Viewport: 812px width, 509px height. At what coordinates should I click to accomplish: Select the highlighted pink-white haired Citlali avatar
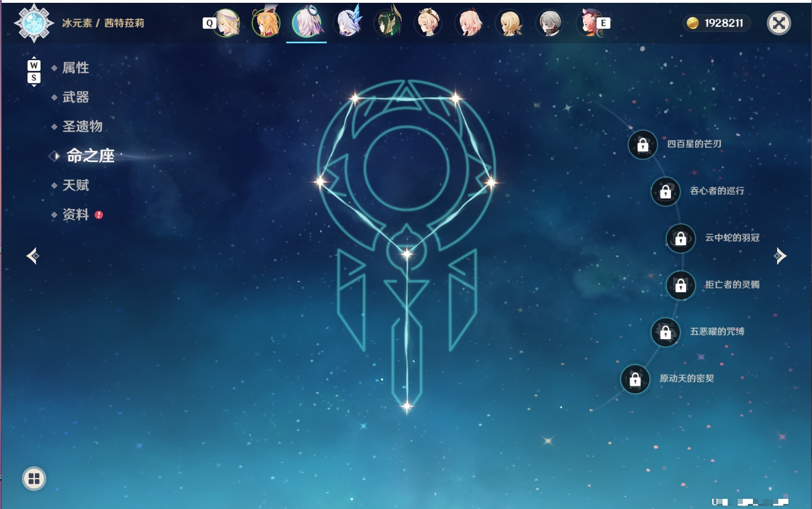(307, 23)
